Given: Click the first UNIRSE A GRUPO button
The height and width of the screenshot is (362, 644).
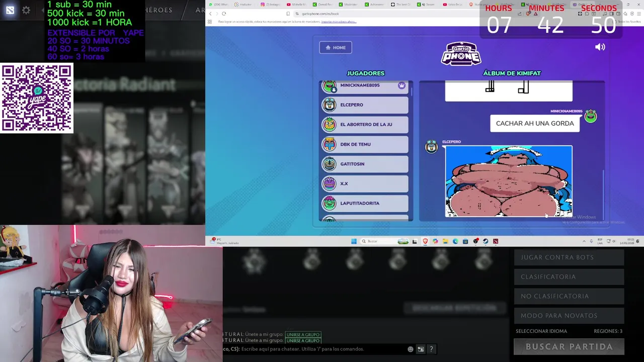Looking at the screenshot, I should point(303,334).
